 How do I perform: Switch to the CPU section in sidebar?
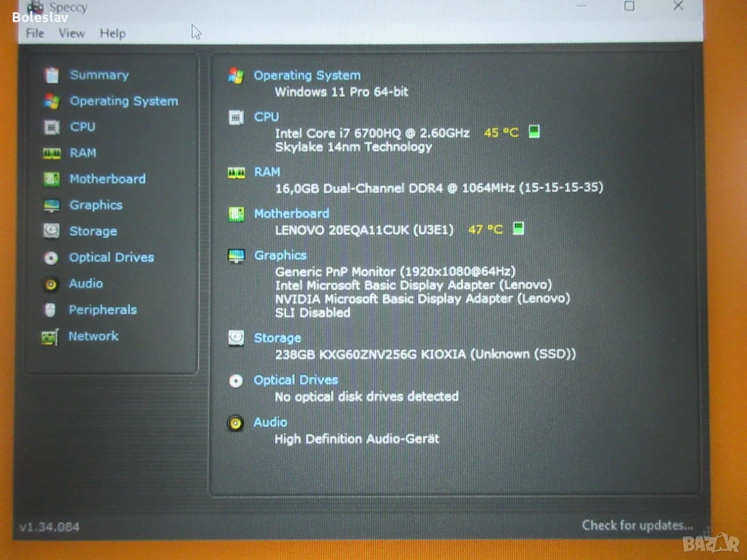click(82, 127)
